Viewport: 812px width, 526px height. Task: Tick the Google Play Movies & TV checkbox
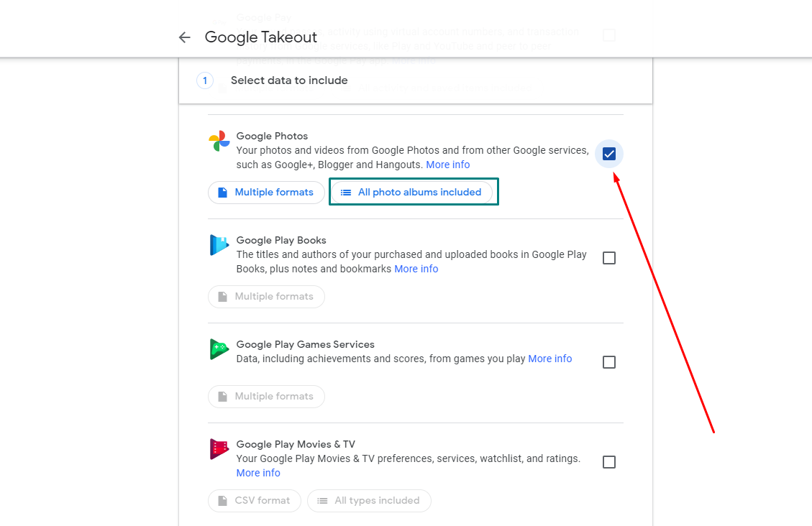coord(609,462)
